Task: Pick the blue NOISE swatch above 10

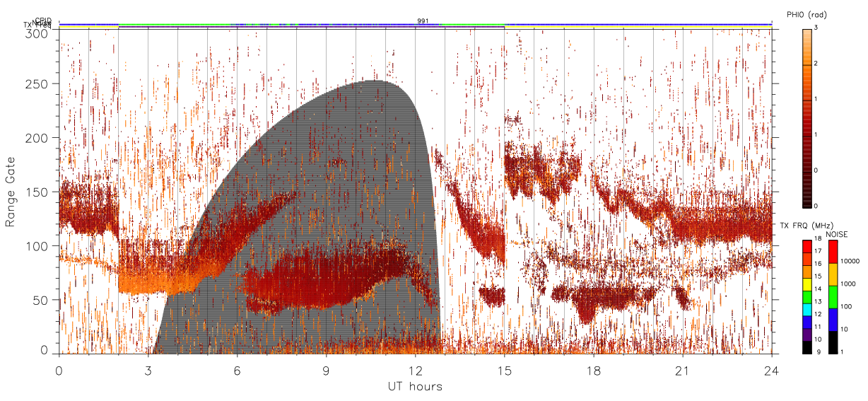Action: [833, 320]
